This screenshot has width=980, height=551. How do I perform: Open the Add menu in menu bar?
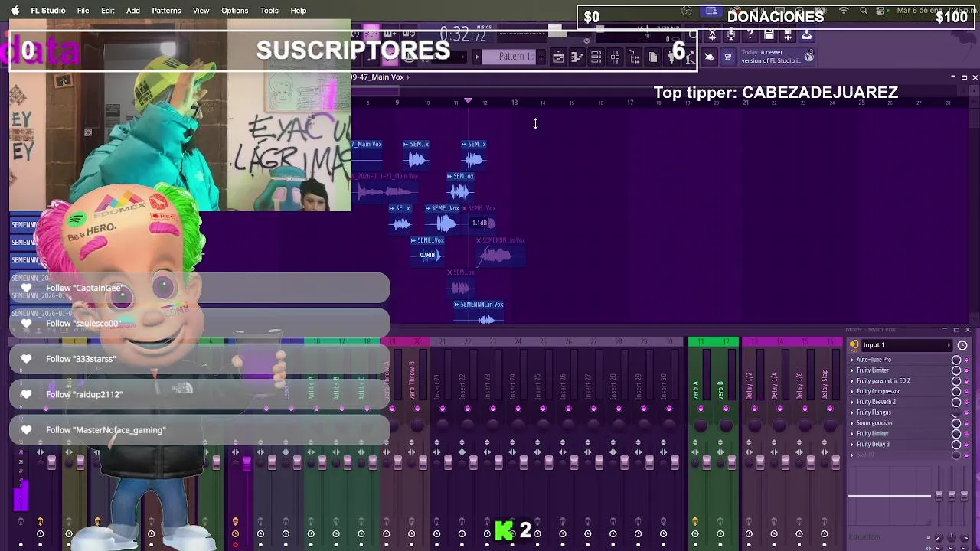click(133, 11)
